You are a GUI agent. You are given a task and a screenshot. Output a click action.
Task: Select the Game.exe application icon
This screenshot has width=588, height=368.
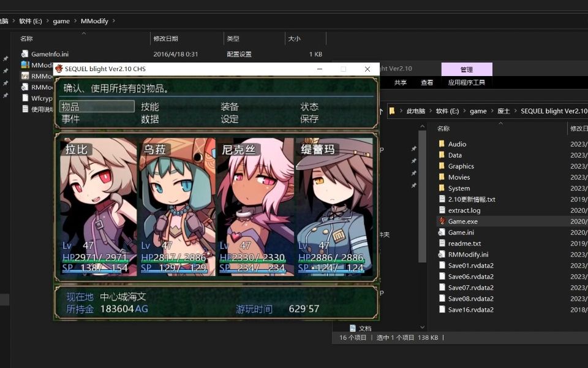442,221
